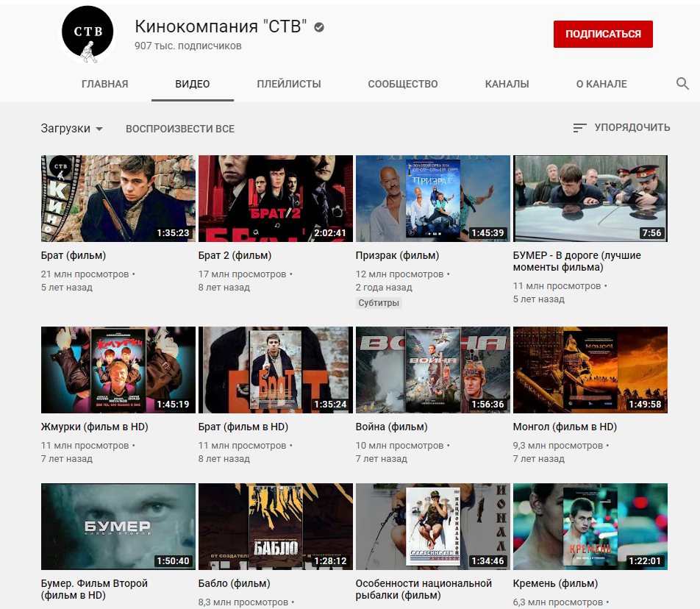Screen dimensions: 700x609
Task: Click "10 млн просмотров" under Война
Action: click(x=399, y=446)
